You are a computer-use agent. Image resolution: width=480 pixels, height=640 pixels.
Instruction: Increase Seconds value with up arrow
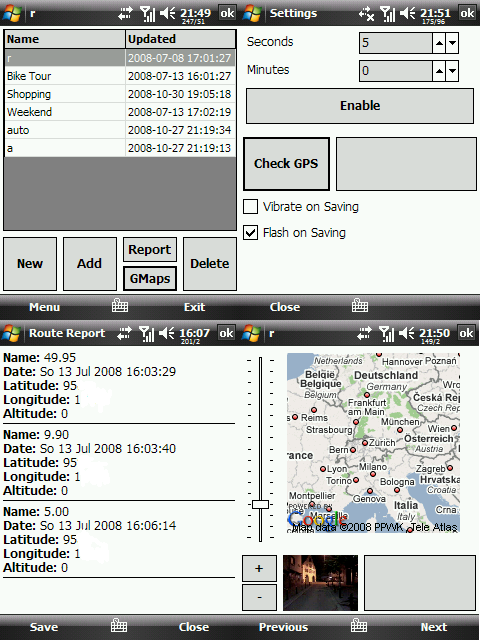(x=439, y=43)
